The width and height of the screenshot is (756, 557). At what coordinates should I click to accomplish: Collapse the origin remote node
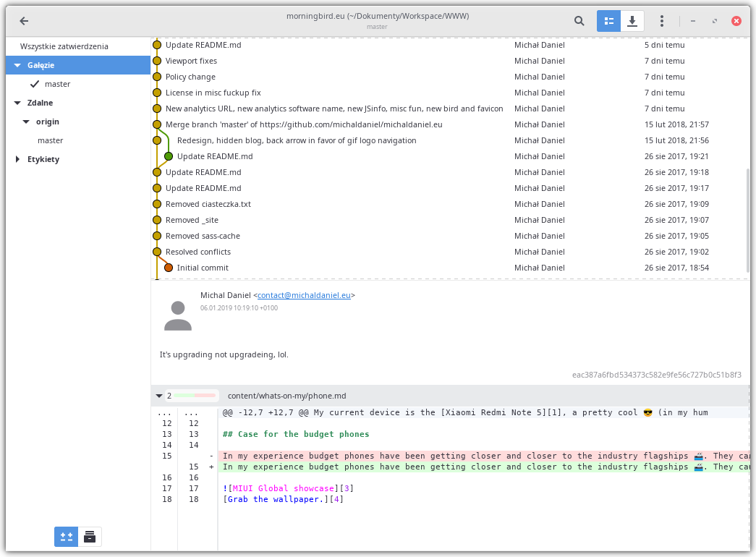pyautogui.click(x=26, y=122)
